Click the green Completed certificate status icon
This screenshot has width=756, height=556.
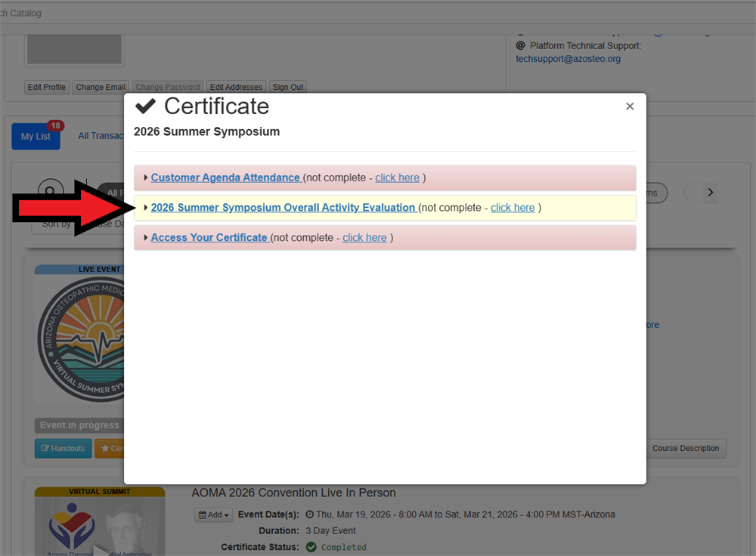point(311,547)
